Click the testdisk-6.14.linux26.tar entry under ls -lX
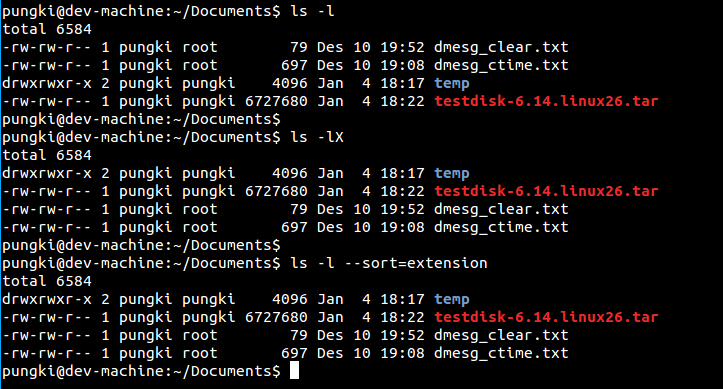The height and width of the screenshot is (389, 723). [x=546, y=191]
